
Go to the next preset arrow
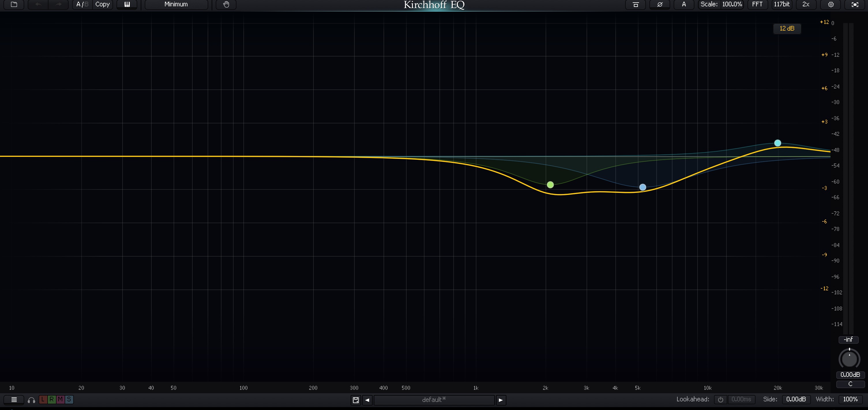(501, 400)
